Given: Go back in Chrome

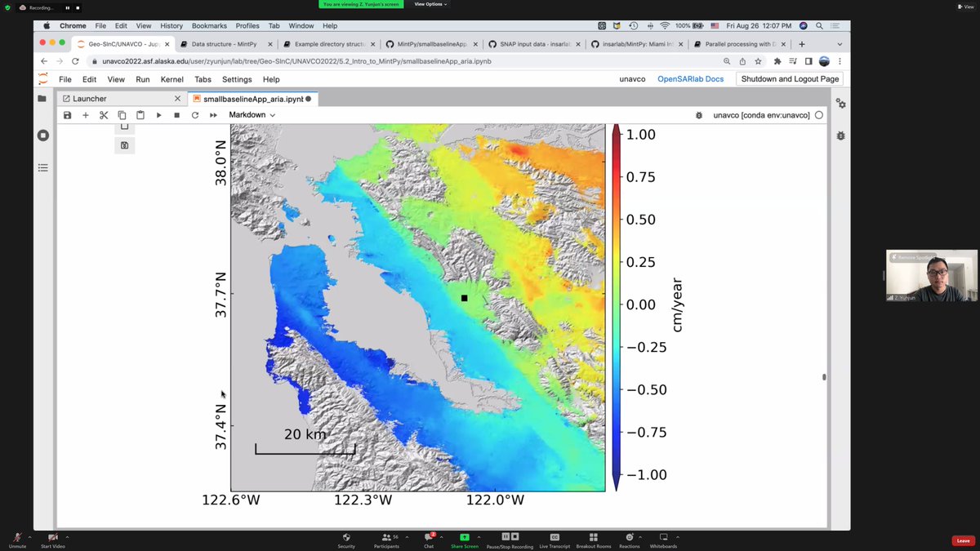Looking at the screenshot, I should [x=46, y=61].
